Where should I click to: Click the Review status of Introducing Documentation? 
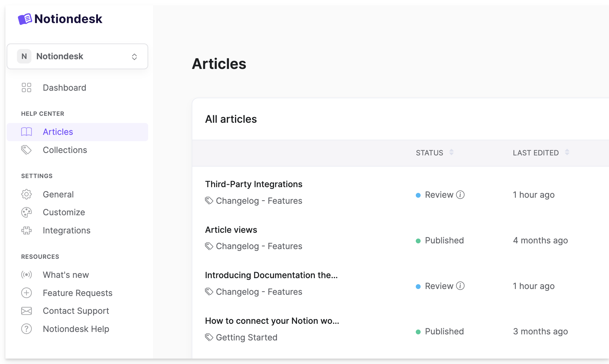[x=439, y=286]
